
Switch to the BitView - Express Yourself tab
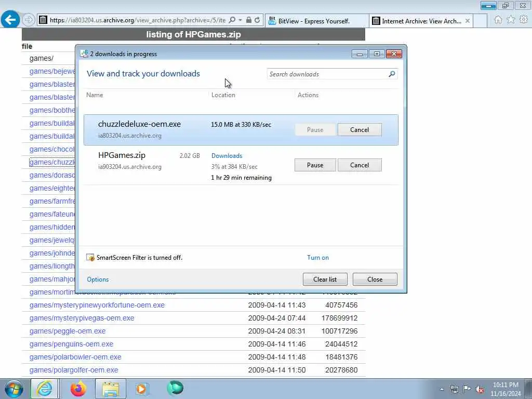pos(316,21)
